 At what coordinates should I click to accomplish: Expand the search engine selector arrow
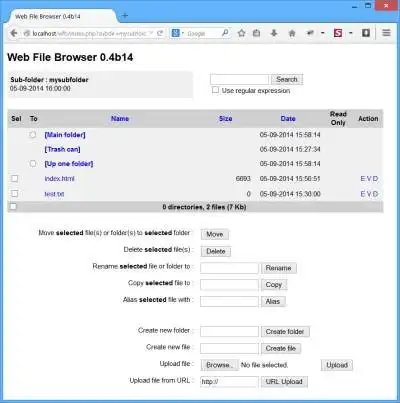coord(183,33)
